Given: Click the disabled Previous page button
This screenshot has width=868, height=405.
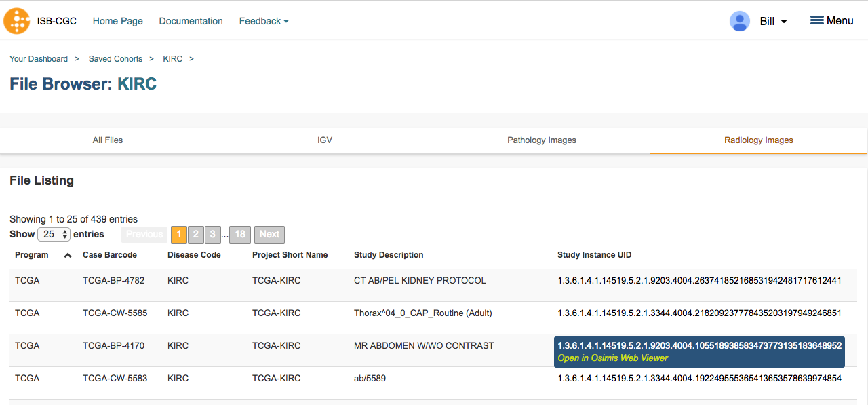Looking at the screenshot, I should [x=144, y=234].
